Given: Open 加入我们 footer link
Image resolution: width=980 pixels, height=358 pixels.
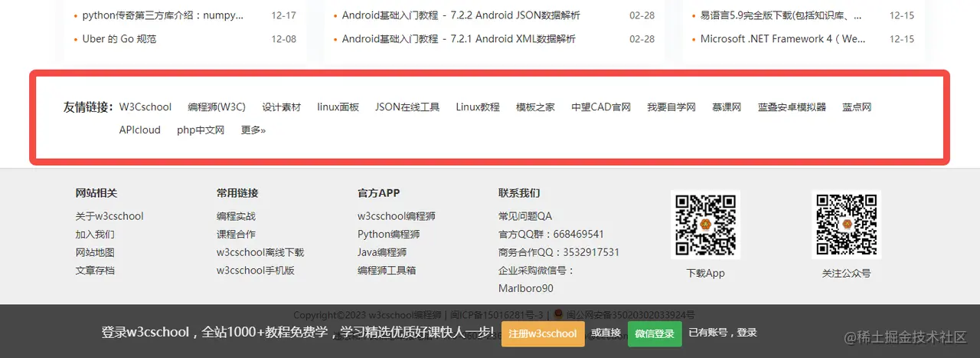Looking at the screenshot, I should coord(95,235).
